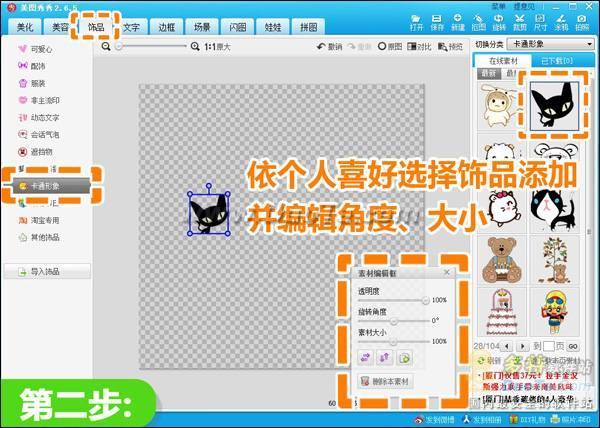Click the 撤销 undo button
The height and width of the screenshot is (428, 600).
coord(329,47)
